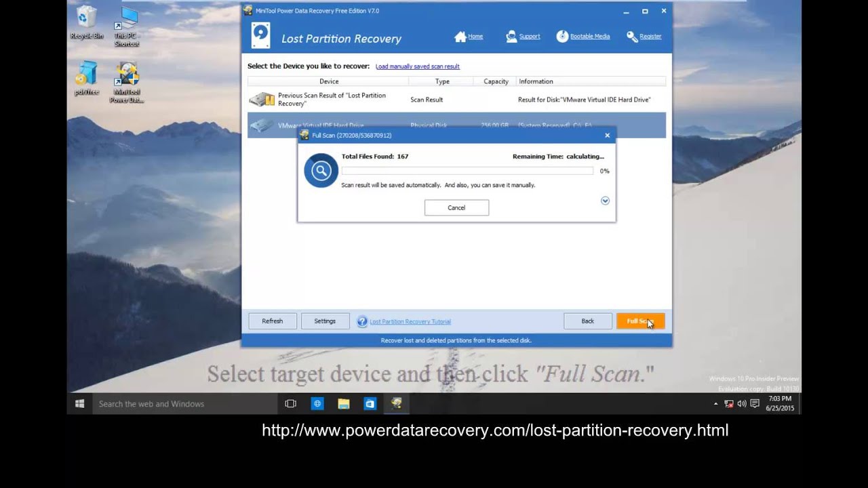Image resolution: width=868 pixels, height=488 pixels.
Task: Cancel the full scan
Action: (x=456, y=207)
